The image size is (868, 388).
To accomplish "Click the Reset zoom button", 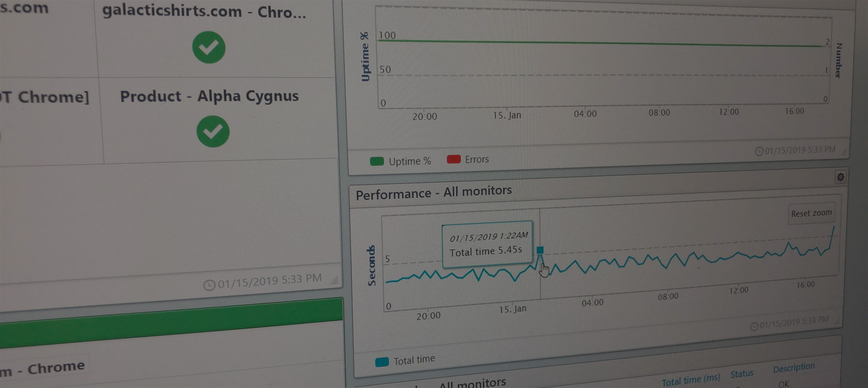I will [811, 213].
